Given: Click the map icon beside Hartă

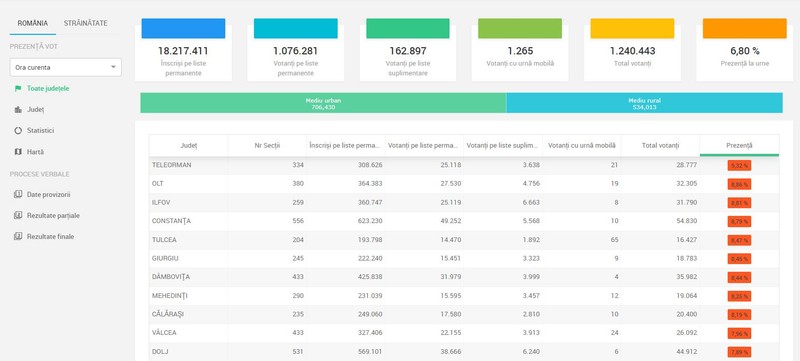Looking at the screenshot, I should [18, 152].
